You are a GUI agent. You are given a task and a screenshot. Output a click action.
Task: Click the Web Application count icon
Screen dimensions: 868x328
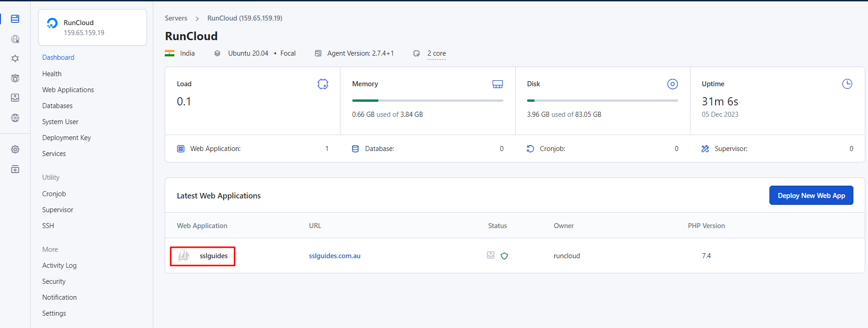tap(181, 149)
